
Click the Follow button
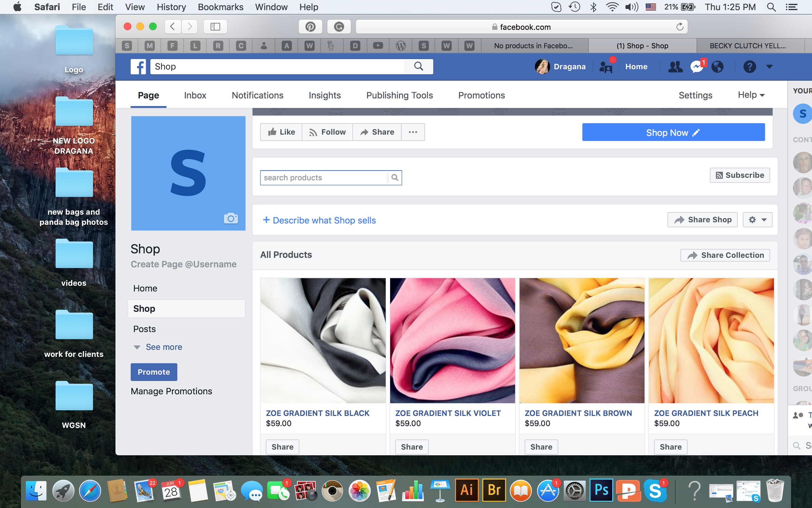327,132
